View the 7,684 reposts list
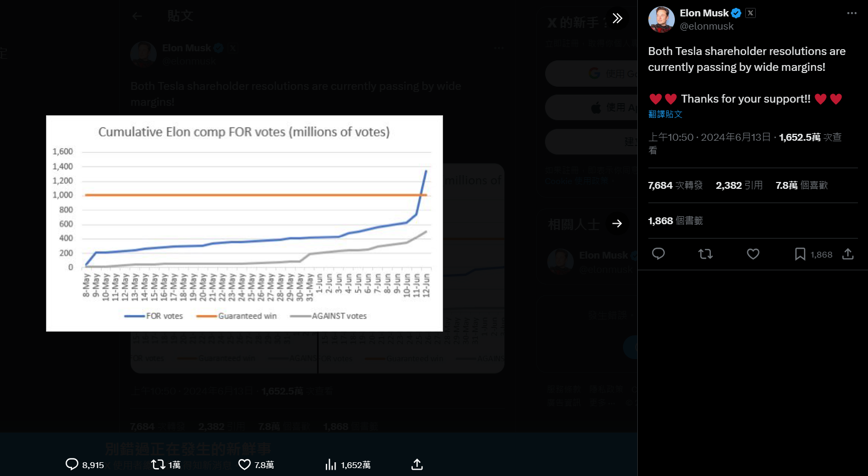 click(675, 185)
